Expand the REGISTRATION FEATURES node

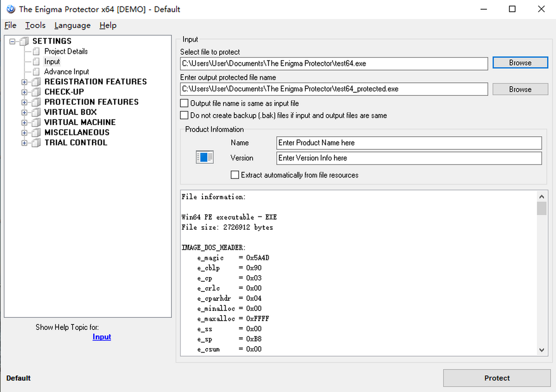point(25,82)
